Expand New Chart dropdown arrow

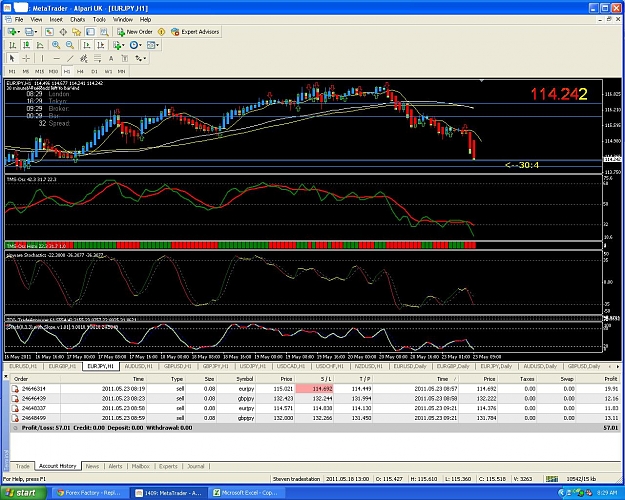pyautogui.click(x=18, y=31)
